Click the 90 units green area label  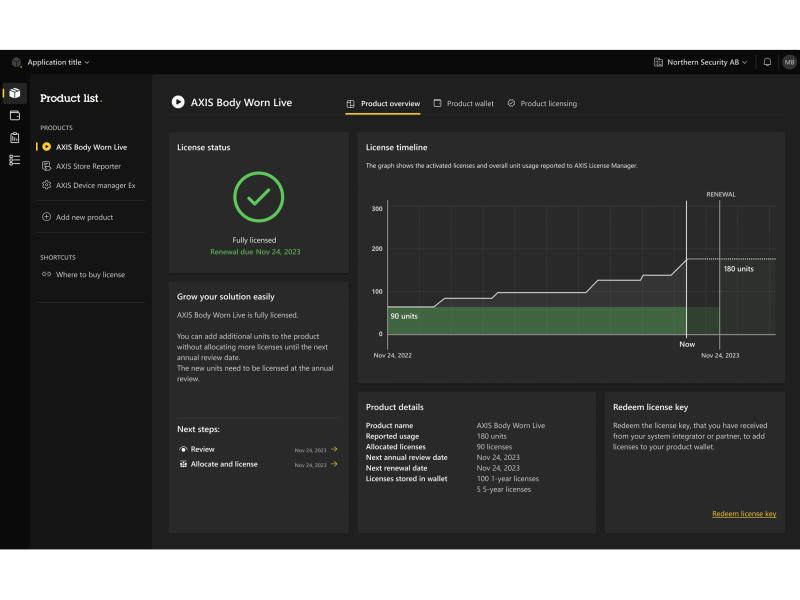click(404, 316)
